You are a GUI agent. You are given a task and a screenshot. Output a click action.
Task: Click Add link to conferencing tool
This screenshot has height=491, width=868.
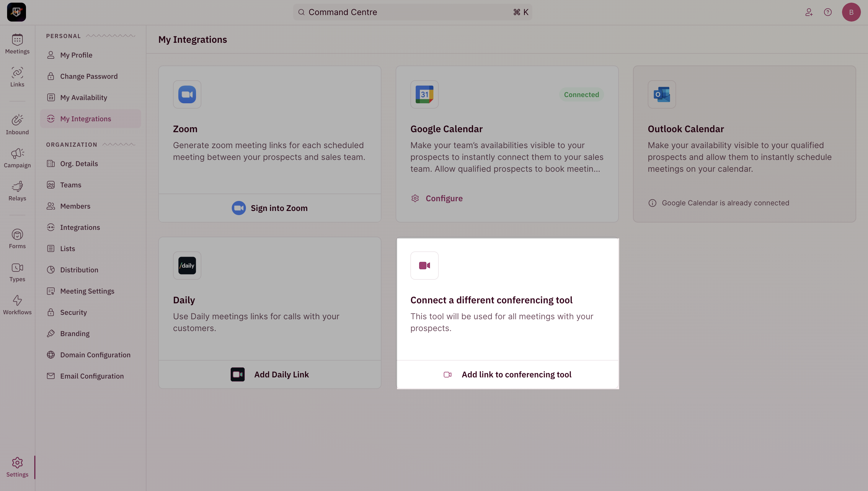coord(508,375)
